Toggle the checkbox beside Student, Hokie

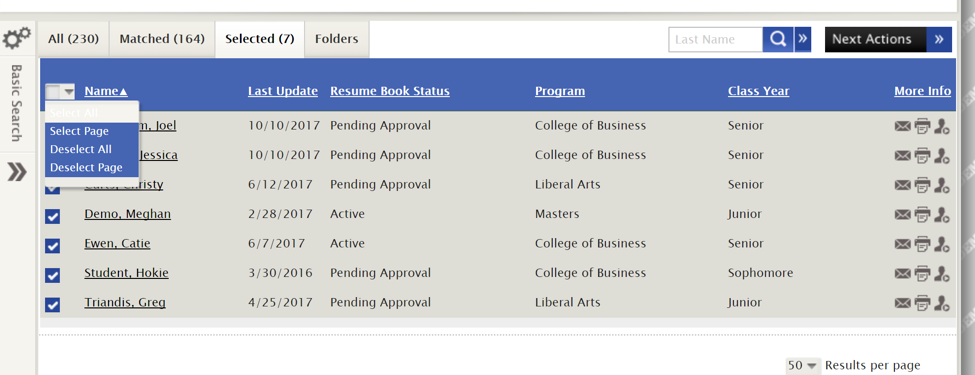pyautogui.click(x=53, y=275)
